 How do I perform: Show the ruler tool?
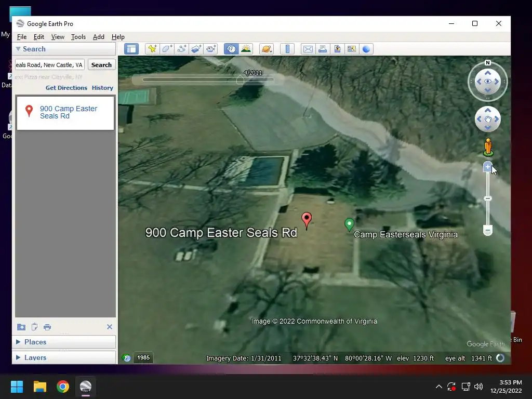click(x=287, y=49)
